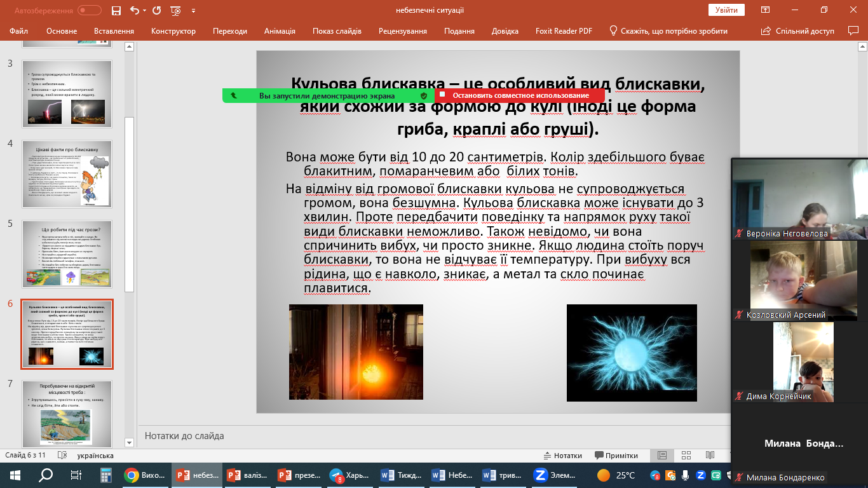Open the Показ слайдів ribbon tab
Viewport: 868px width, 488px height.
[x=337, y=31]
